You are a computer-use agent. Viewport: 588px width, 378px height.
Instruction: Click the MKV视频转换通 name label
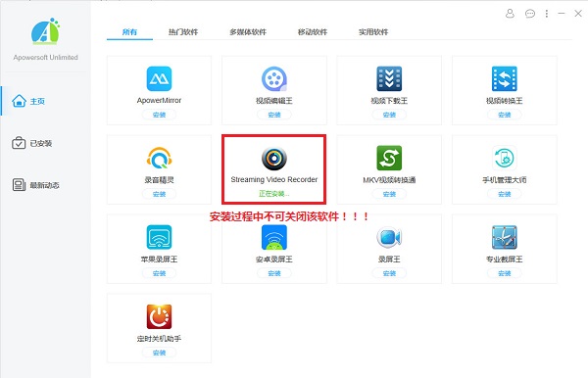tap(389, 180)
